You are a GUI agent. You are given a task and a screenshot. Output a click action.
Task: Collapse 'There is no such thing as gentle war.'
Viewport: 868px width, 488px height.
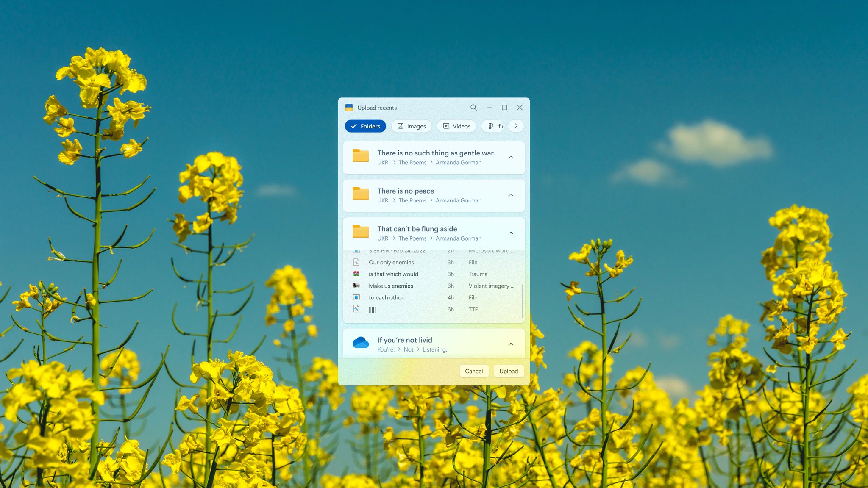(x=511, y=157)
